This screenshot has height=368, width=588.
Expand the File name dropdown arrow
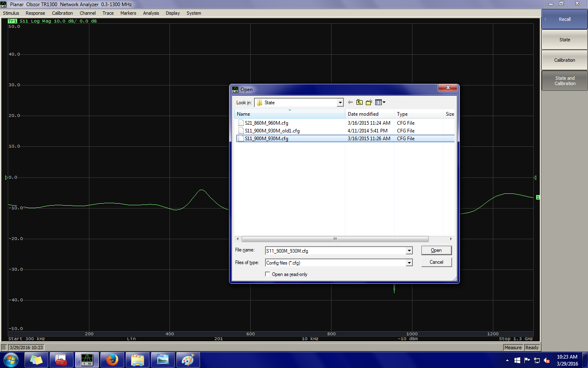pos(409,251)
